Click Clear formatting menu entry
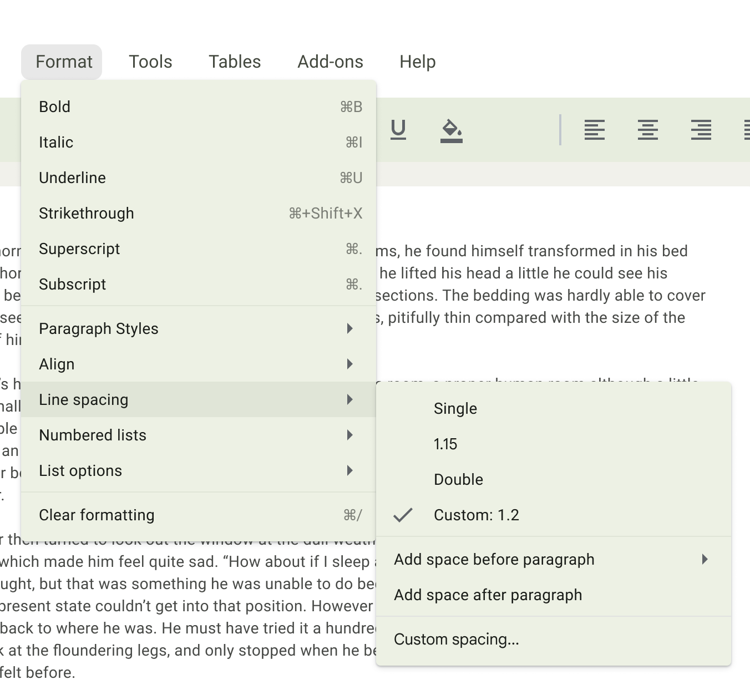The height and width of the screenshot is (700, 750). (97, 515)
